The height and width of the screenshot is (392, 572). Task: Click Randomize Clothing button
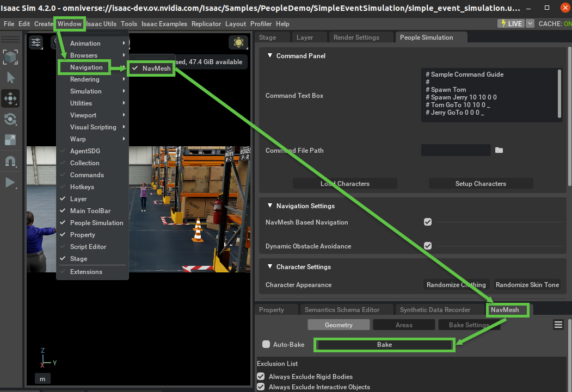(456, 285)
